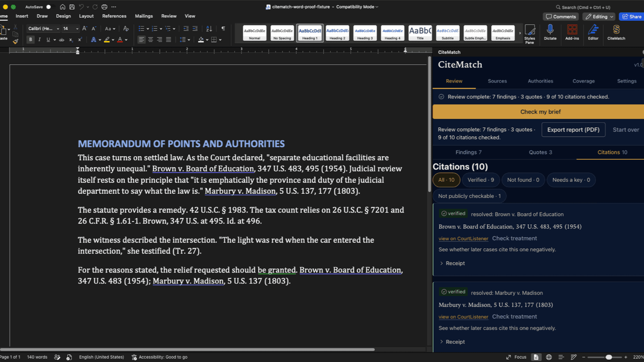The image size is (644, 362).
Task: Clear all formatting
Action: coord(126,29)
